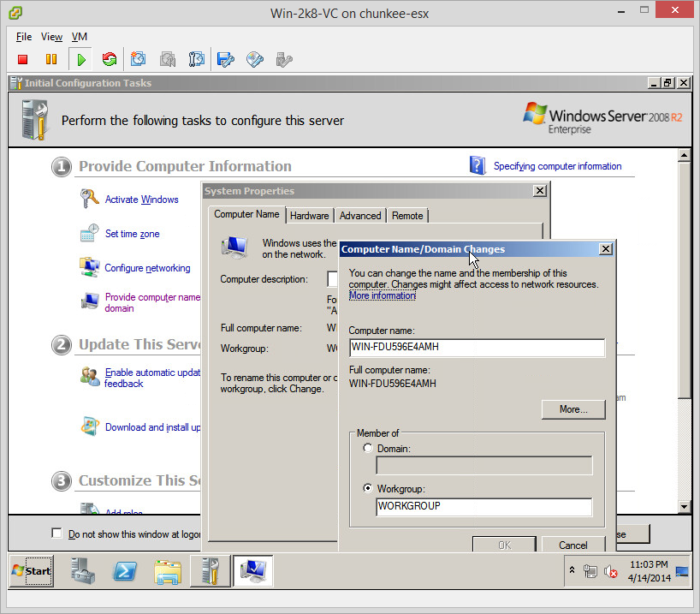This screenshot has height=614, width=700.
Task: Take a snapshot of the virtual machine
Action: click(x=139, y=59)
